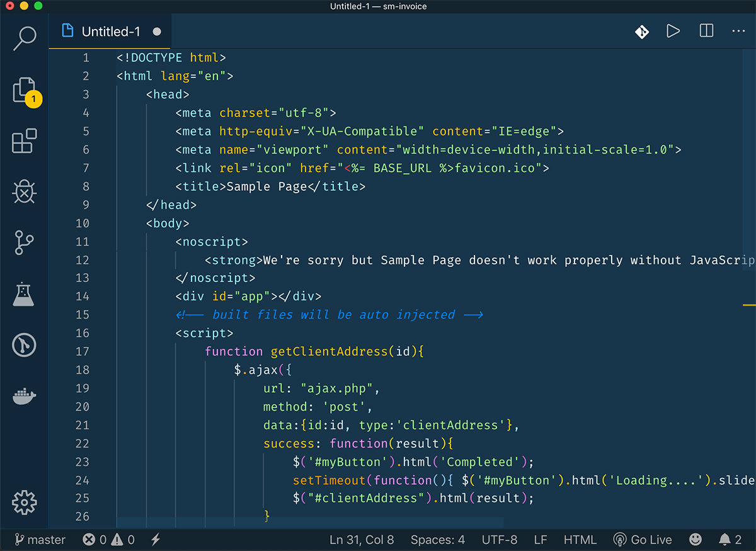Toggle the notifications bell
This screenshot has width=756, height=551.
(x=730, y=540)
